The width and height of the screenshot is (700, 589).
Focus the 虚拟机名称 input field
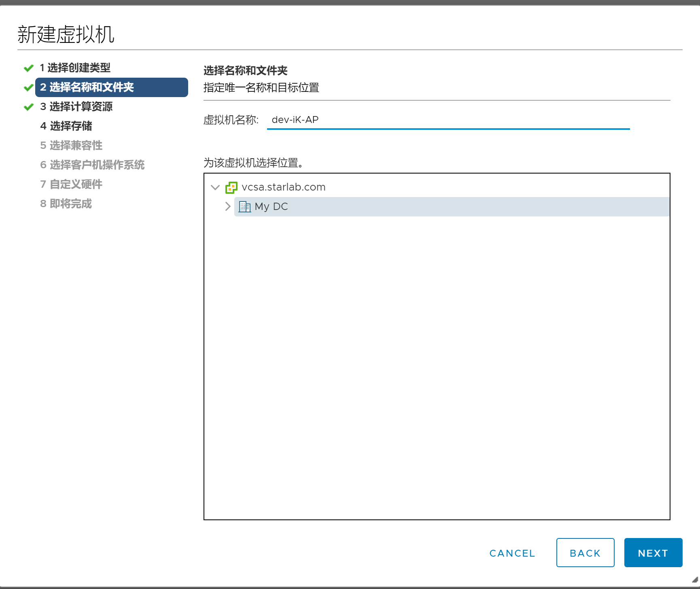(448, 120)
